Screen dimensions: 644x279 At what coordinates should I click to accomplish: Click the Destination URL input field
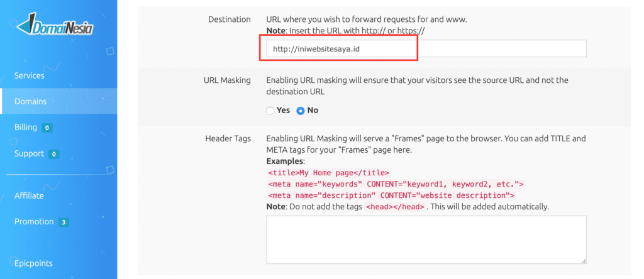[425, 49]
